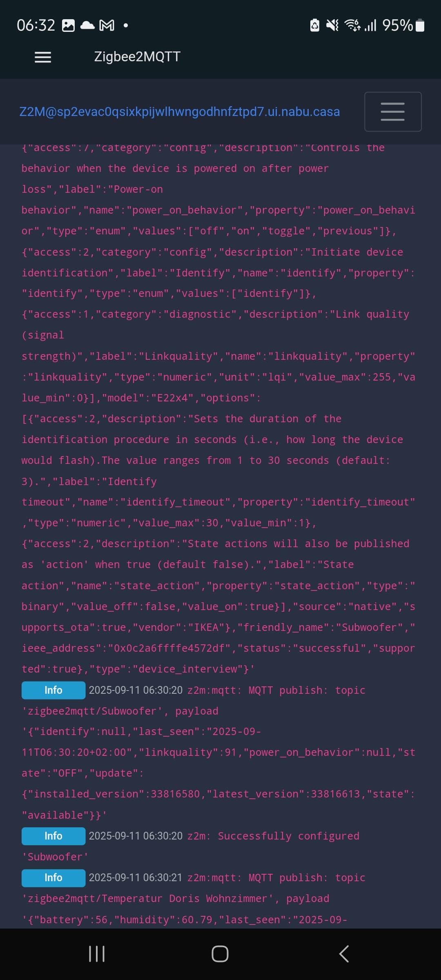
Task: Click Info badge for Subwoofer MQTT publish
Action: click(53, 690)
